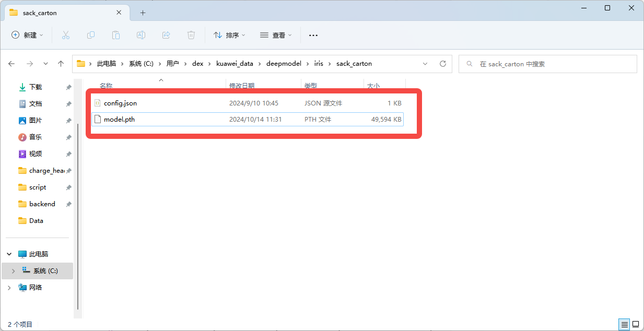Screen dimensions: 644x331
Task: Switch to details view layout
Action: pos(624,324)
